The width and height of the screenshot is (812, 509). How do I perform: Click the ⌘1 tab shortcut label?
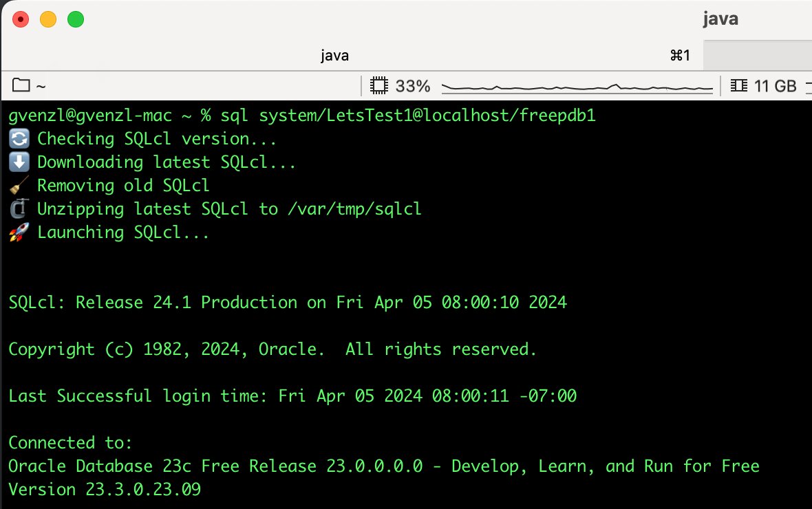[680, 56]
